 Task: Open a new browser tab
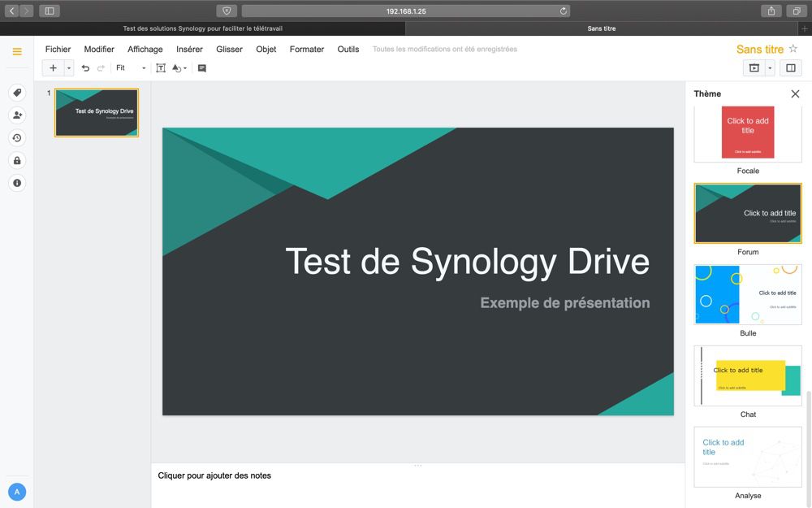(x=805, y=28)
